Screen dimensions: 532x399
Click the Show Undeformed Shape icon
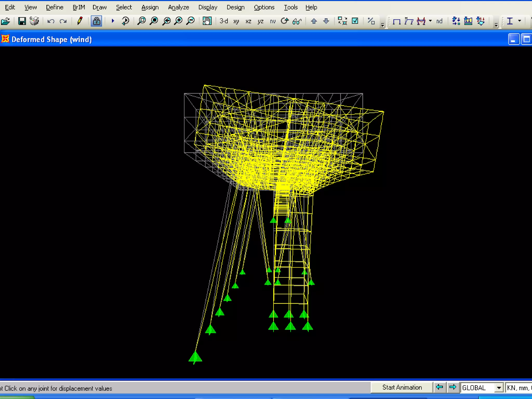click(397, 21)
